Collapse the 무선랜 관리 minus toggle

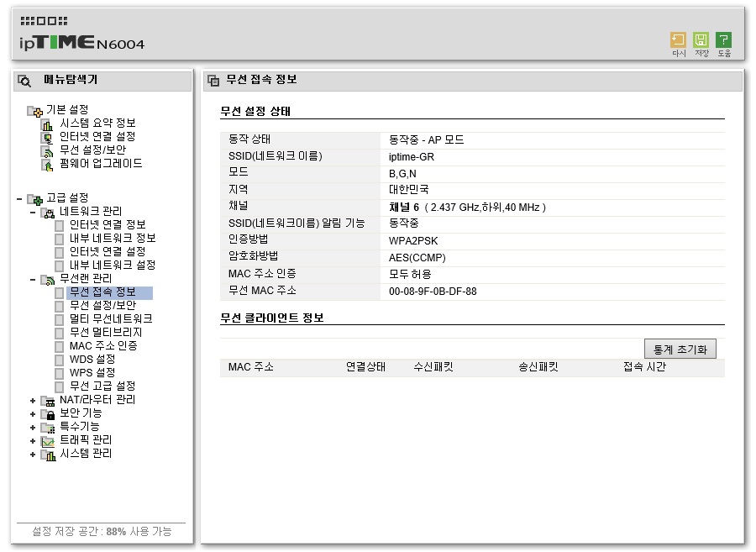32,279
